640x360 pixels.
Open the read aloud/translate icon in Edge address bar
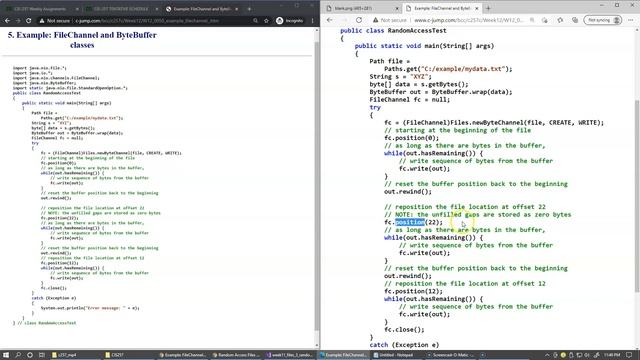tap(532, 20)
